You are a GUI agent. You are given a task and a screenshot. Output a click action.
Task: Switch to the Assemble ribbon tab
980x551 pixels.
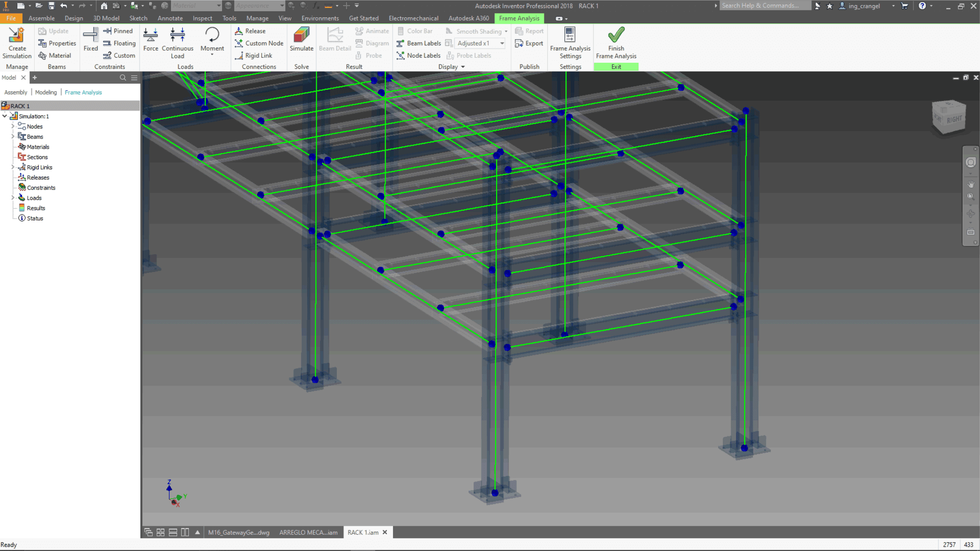pos(41,18)
